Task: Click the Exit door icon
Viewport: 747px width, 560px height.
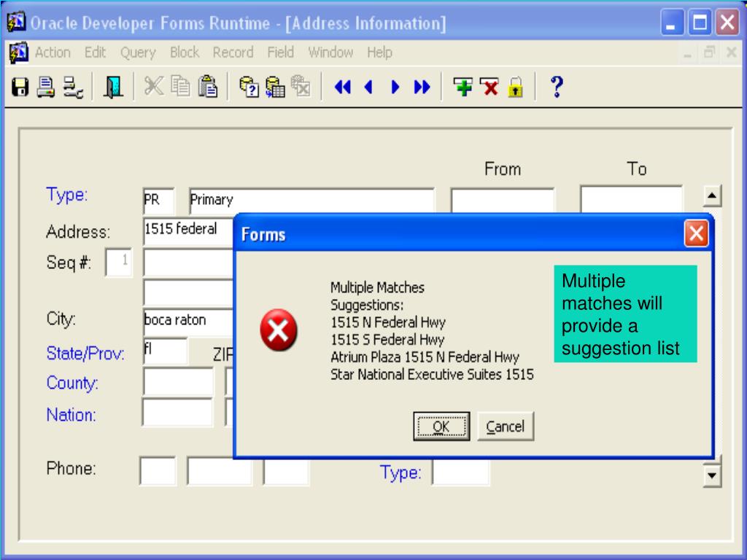Action: click(113, 87)
